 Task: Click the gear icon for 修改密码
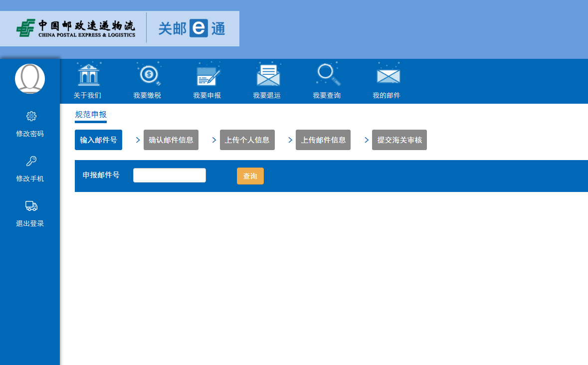click(x=31, y=116)
